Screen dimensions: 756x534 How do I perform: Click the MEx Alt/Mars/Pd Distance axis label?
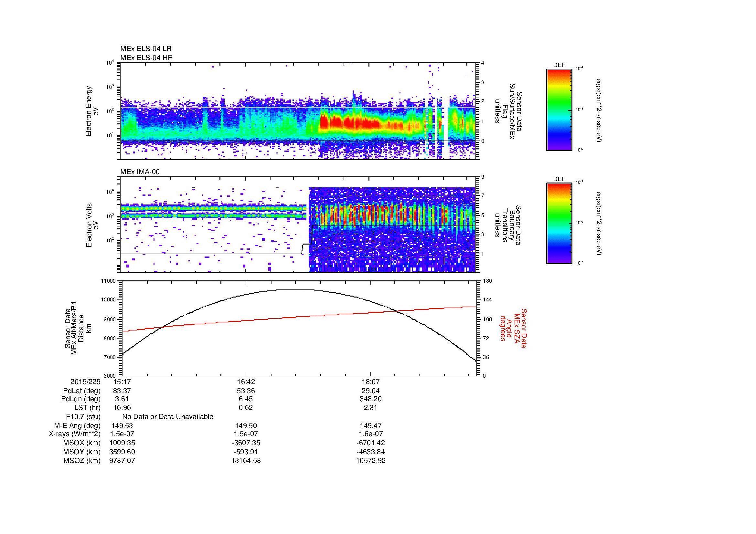pyautogui.click(x=77, y=328)
